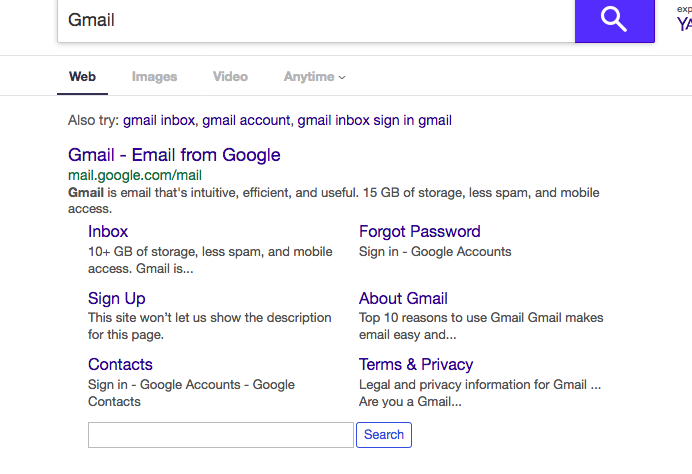Open the Terms & Privacy sitelink

point(416,365)
